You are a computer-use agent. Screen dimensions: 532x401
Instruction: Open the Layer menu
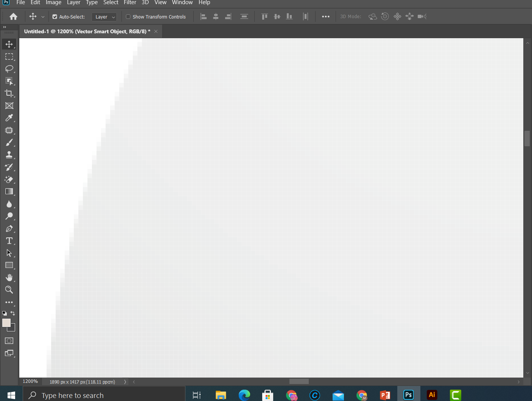[x=73, y=3]
